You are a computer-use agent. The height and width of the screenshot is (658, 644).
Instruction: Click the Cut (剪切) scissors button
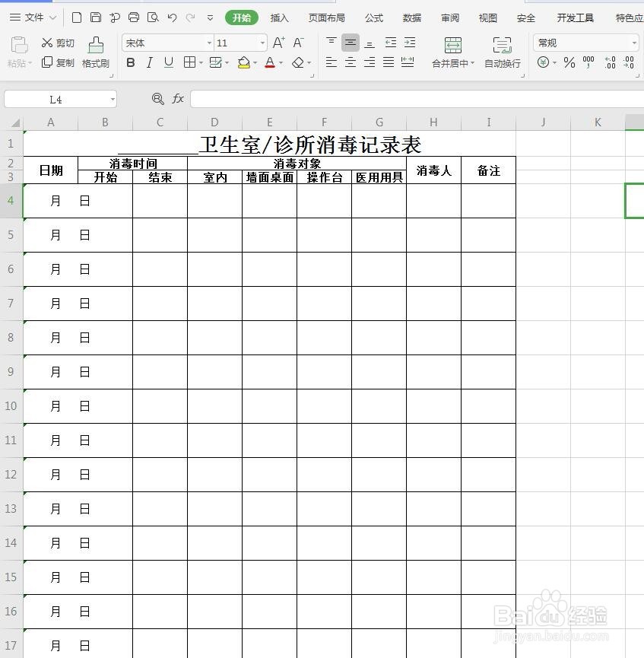pos(58,43)
